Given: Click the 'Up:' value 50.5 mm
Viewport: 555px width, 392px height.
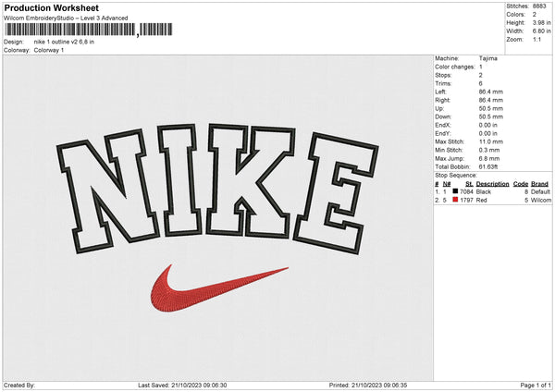Looking at the screenshot, I should [490, 108].
